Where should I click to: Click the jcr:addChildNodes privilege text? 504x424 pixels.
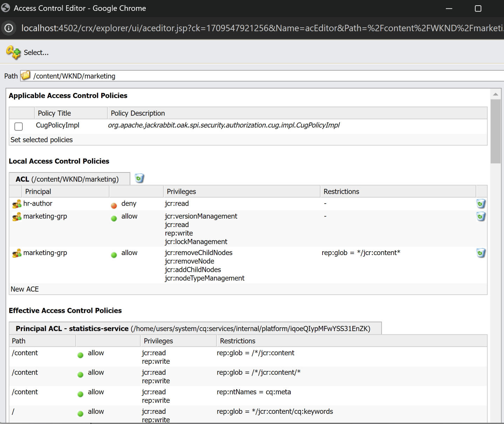193,270
